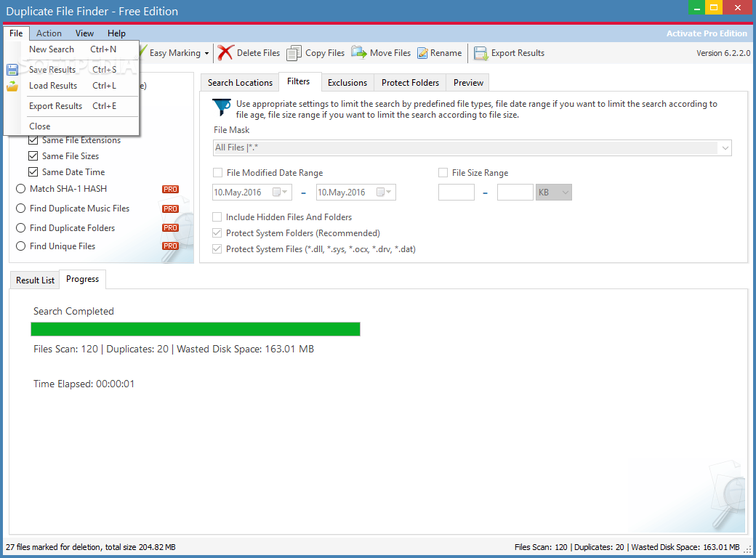
Task: Select Find Duplicate Music Files radio button
Action: pyautogui.click(x=21, y=209)
